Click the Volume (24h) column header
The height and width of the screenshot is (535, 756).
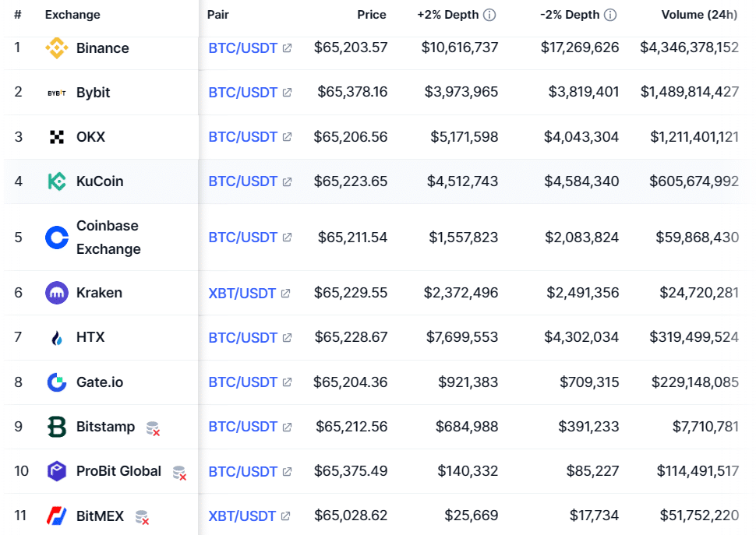point(699,14)
